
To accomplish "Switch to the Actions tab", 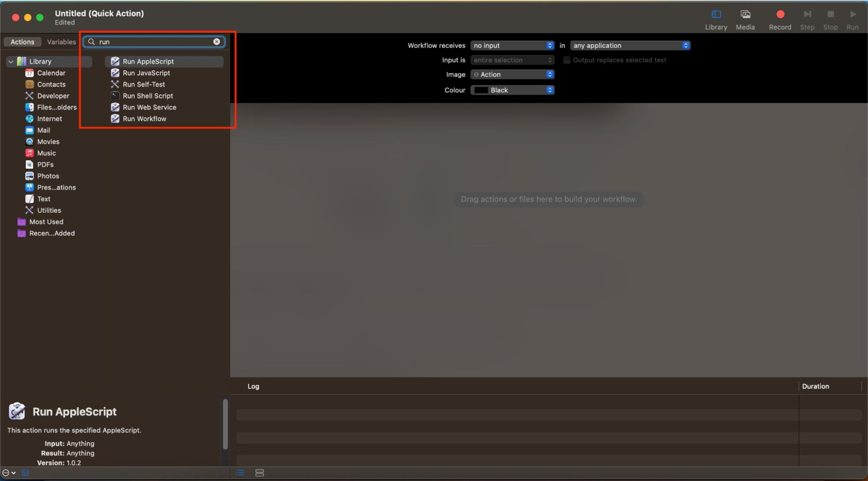I will click(x=22, y=42).
